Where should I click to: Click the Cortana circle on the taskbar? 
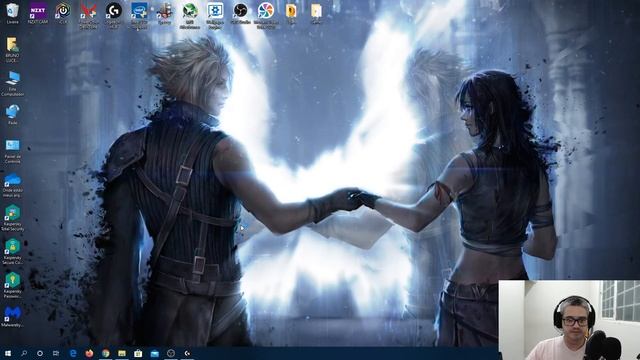pos(40,353)
